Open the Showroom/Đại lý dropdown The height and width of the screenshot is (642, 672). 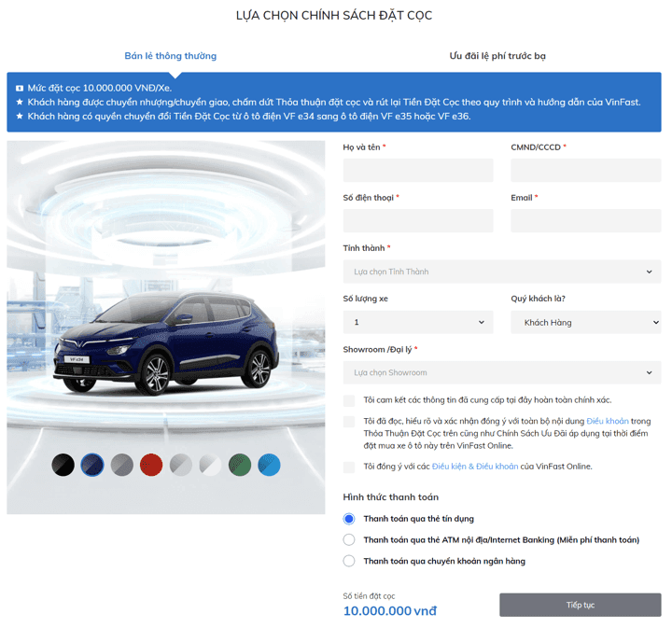pyautogui.click(x=502, y=373)
